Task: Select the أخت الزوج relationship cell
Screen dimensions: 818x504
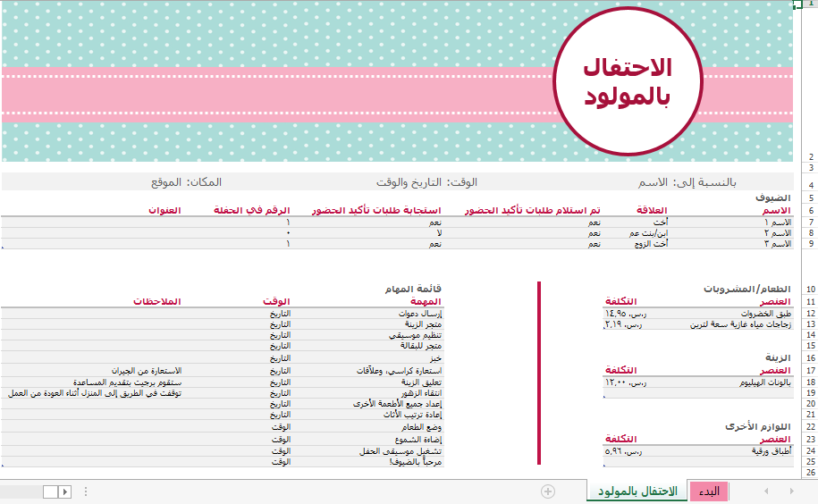Action: pos(651,243)
